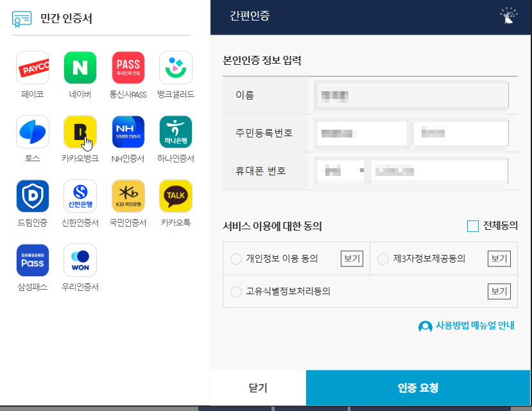Screen dimensions: 532x411
Task: Select the 제3자정보제공동의 radio
Action: [x=382, y=259]
